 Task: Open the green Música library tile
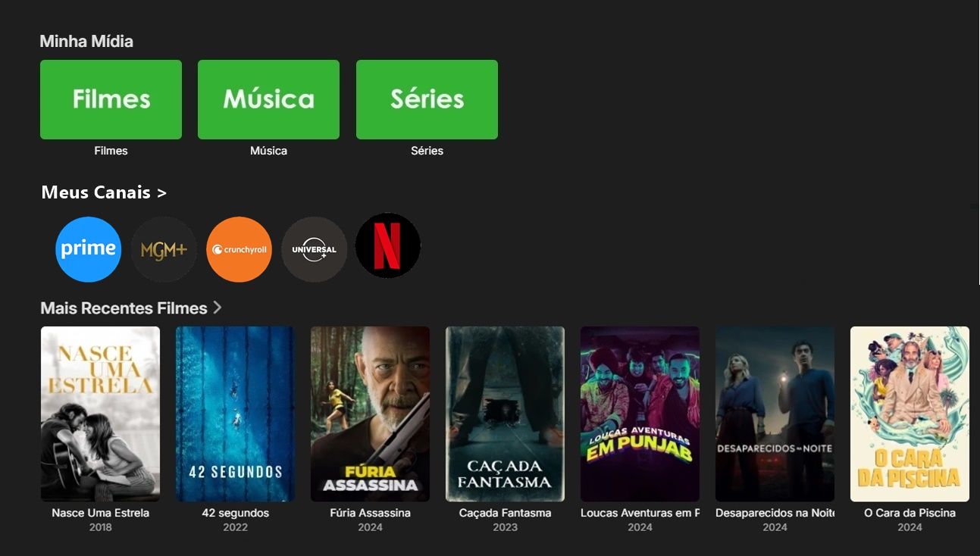click(268, 99)
